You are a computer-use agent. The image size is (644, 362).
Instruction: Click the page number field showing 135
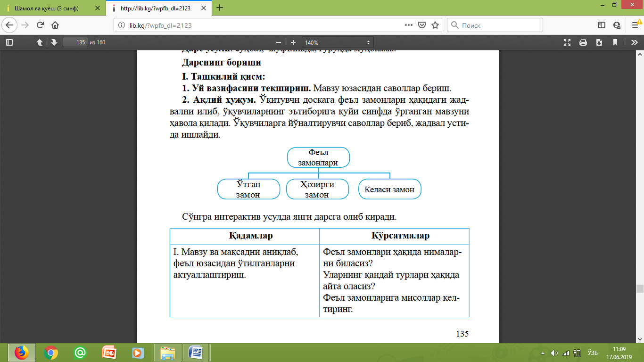click(x=74, y=42)
